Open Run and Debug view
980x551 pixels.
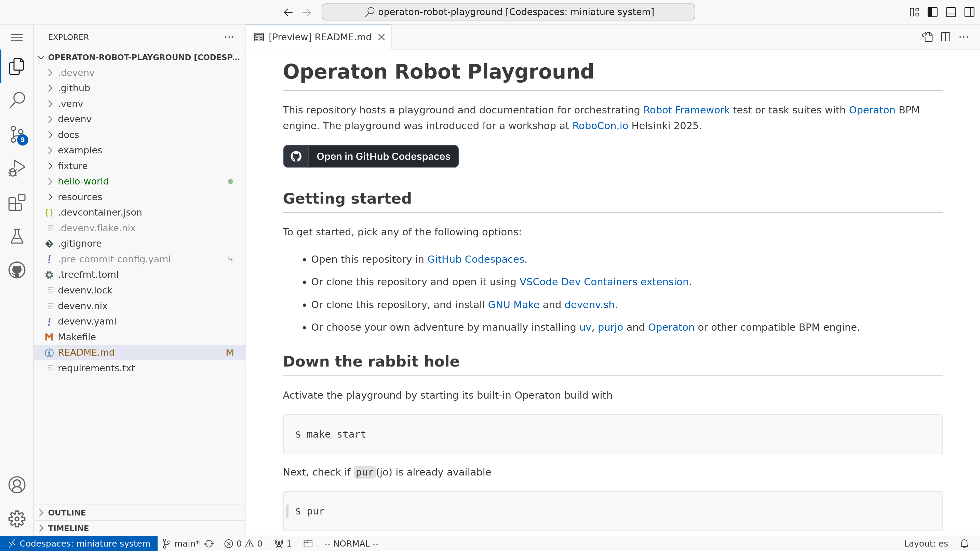[17, 168]
